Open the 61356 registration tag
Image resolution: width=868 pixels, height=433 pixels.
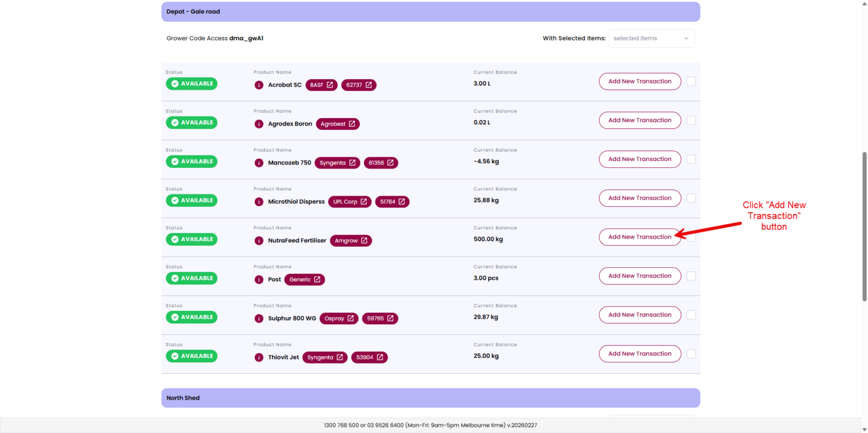381,163
